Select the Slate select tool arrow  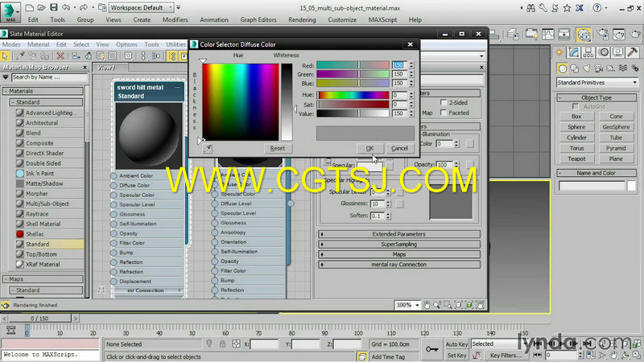[x=6, y=56]
